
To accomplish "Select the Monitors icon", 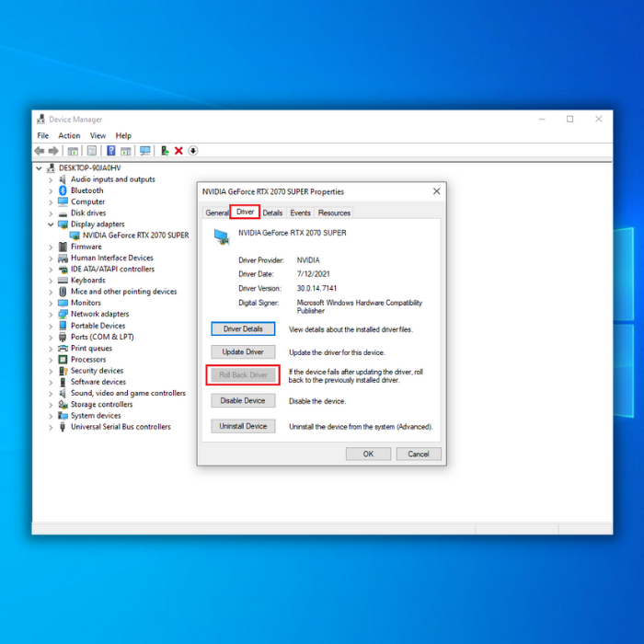I will coord(63,303).
